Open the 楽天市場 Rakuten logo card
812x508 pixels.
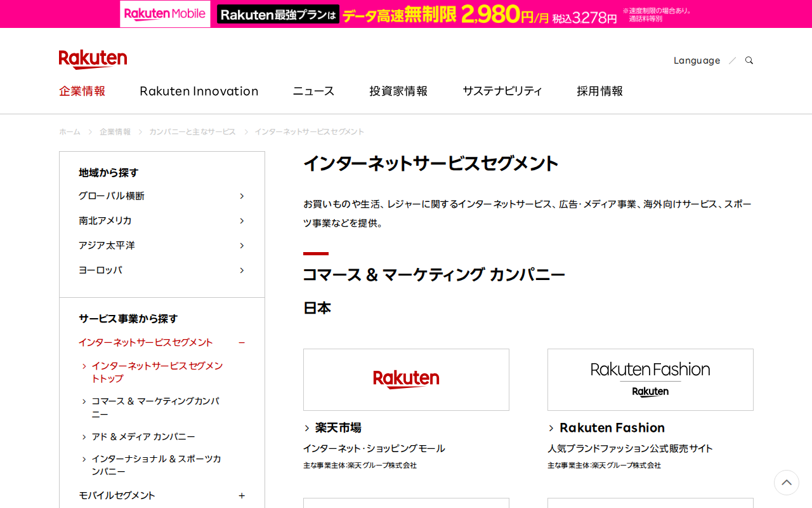(406, 380)
